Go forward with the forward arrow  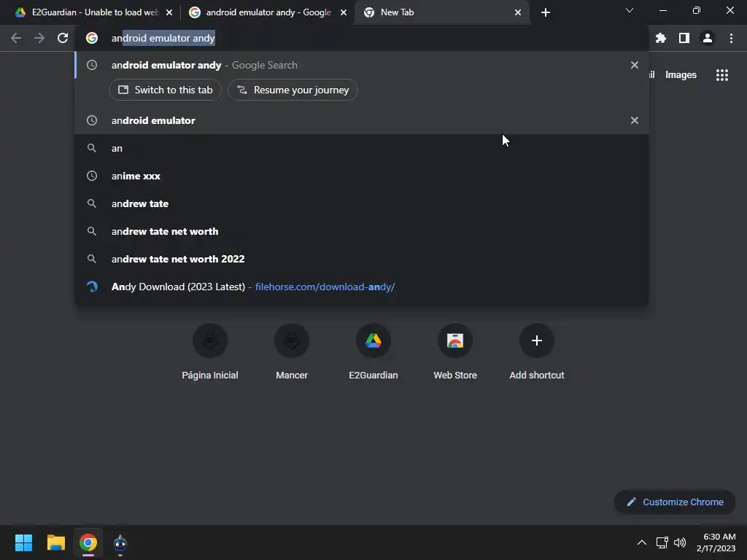click(39, 38)
